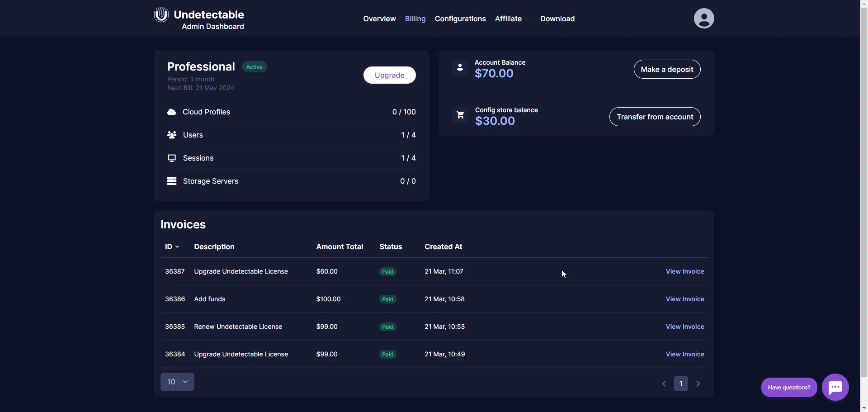The image size is (868, 412).
Task: Click the Undetectable logo icon
Action: tap(161, 14)
